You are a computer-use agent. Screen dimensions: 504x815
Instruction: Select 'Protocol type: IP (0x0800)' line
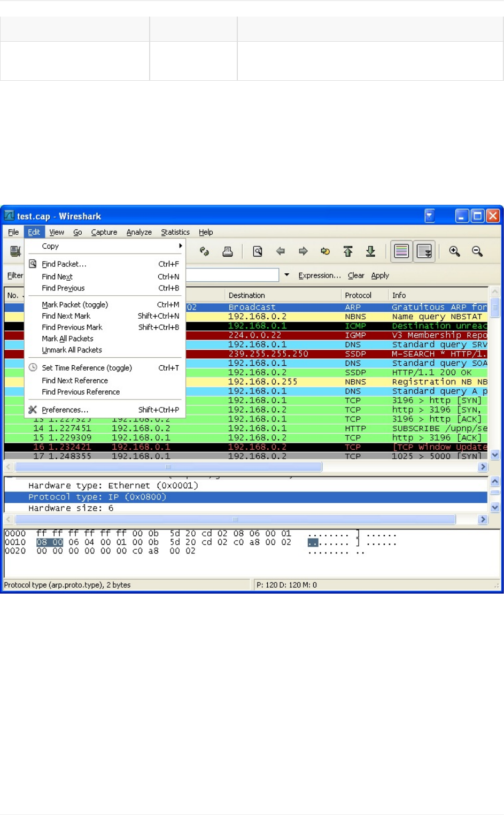(246, 497)
